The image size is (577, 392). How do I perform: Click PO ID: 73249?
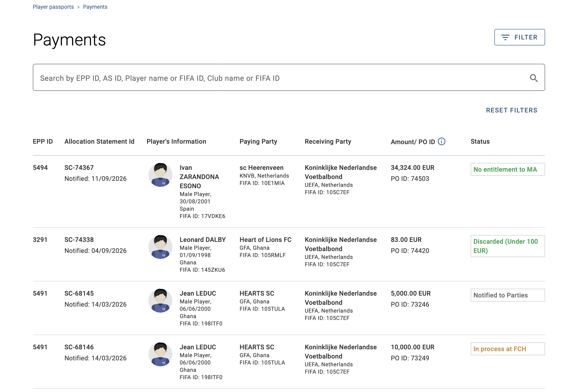pos(410,358)
